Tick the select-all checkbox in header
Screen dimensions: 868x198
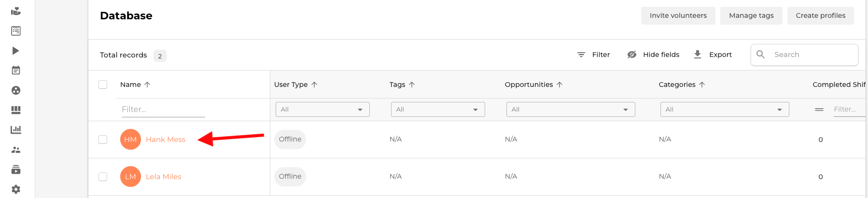click(103, 85)
